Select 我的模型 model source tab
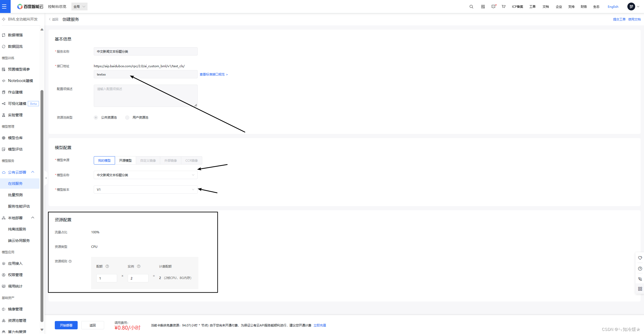This screenshot has width=644, height=334. tap(104, 160)
